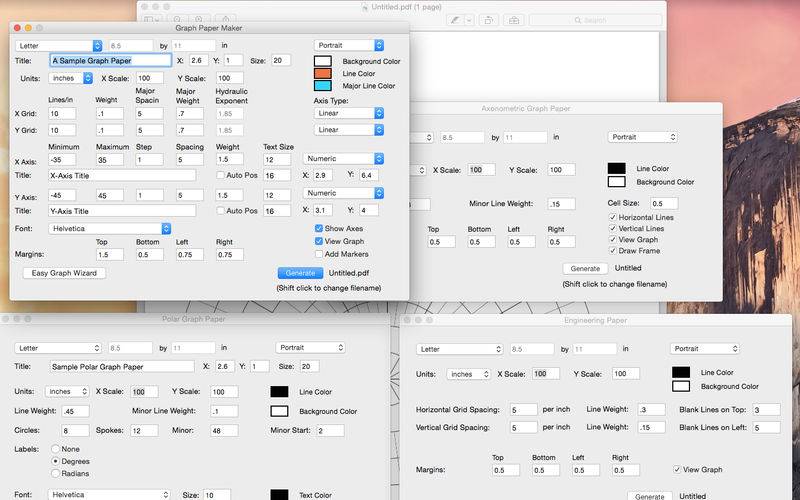Image resolution: width=800 pixels, height=500 pixels.
Task: Click the Circles field in Polar window
Action: pos(75,431)
